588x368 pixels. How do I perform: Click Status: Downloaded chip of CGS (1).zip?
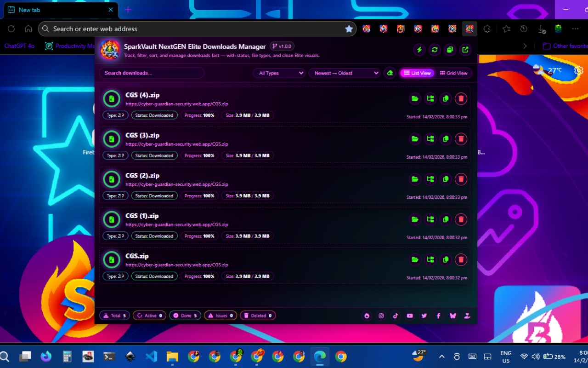click(154, 236)
